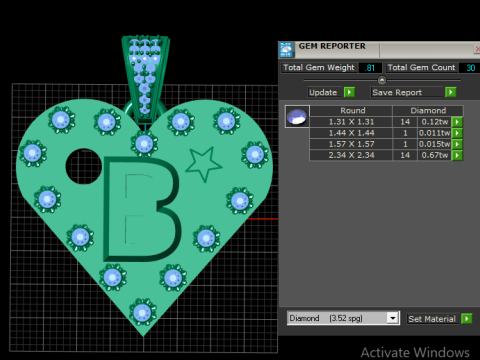Open the Diamond material dropdown
Screen dimensions: 480x360
pyautogui.click(x=393, y=318)
